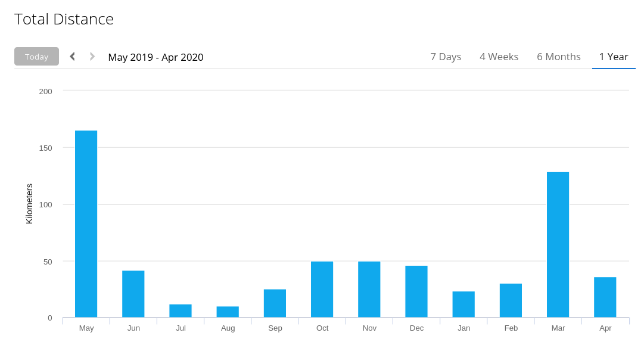644x342 pixels.
Task: Click the tall March distance bar
Action: coord(558,245)
